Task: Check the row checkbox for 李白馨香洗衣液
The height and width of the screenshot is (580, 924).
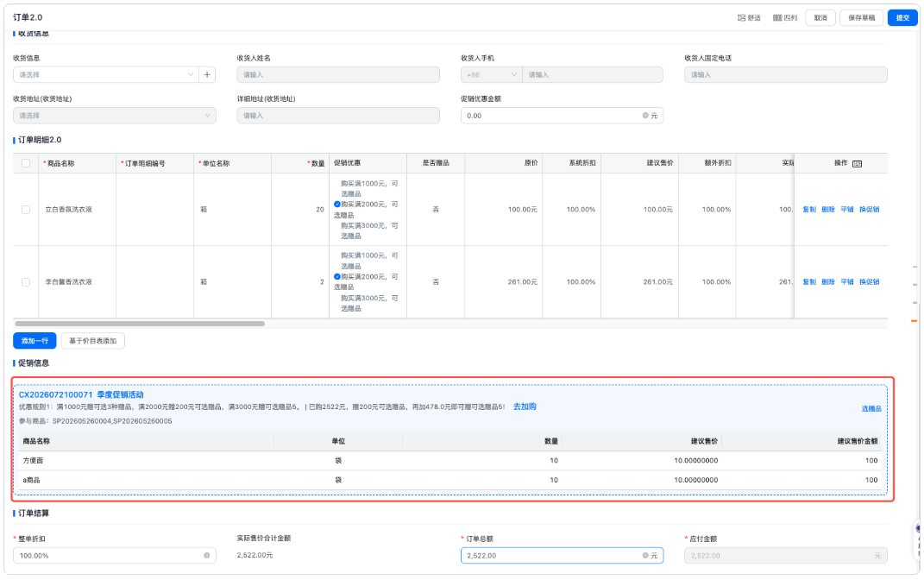Action: click(26, 281)
